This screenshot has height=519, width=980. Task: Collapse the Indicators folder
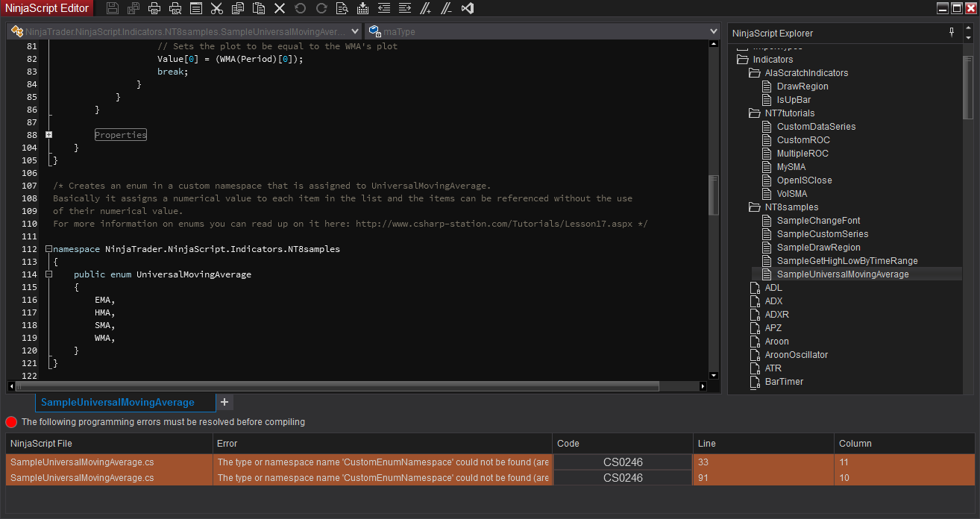[742, 60]
